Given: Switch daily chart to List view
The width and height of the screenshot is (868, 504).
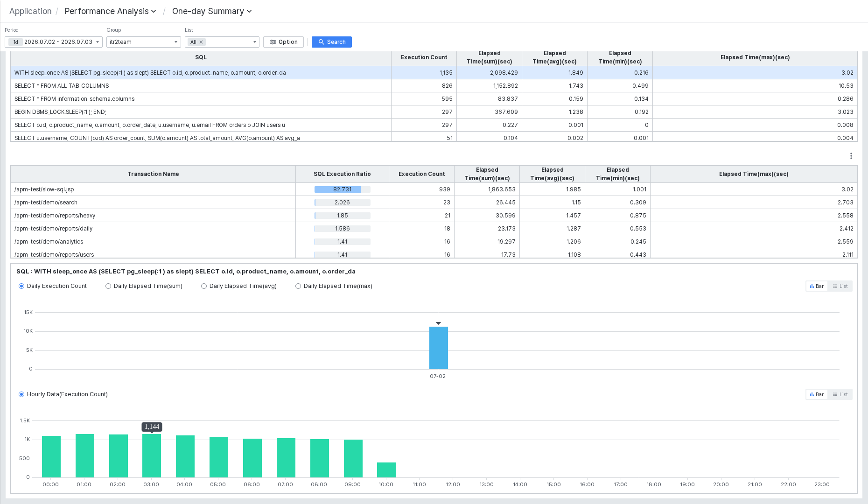Looking at the screenshot, I should [840, 286].
